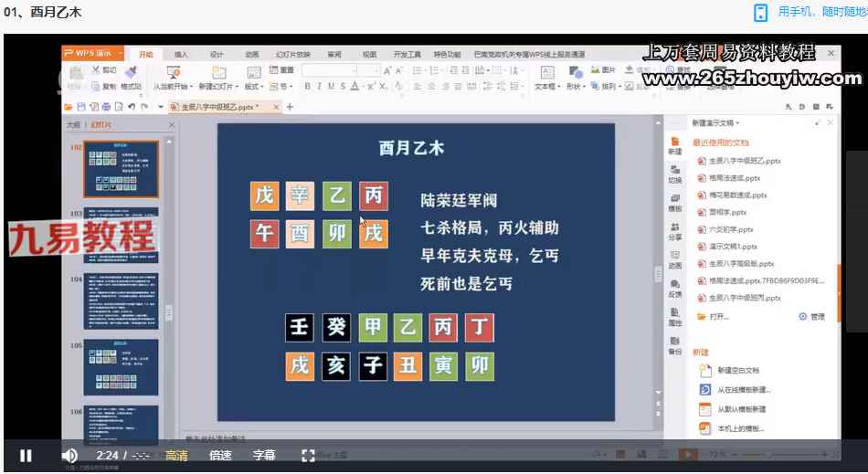Image resolution: width=868 pixels, height=474 pixels.
Task: Open the 动画 animation sidebar icon
Action: point(674,259)
